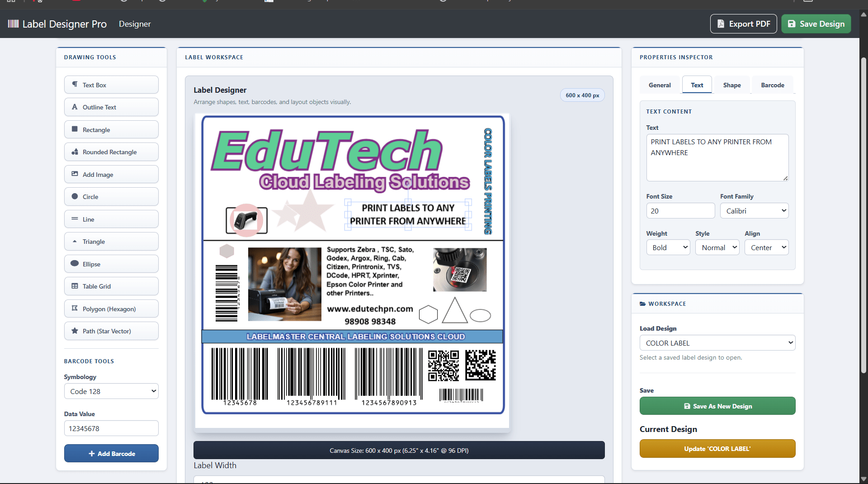Viewport: 868px width, 484px height.
Task: Click the save icon on Save As New Design
Action: (x=687, y=406)
